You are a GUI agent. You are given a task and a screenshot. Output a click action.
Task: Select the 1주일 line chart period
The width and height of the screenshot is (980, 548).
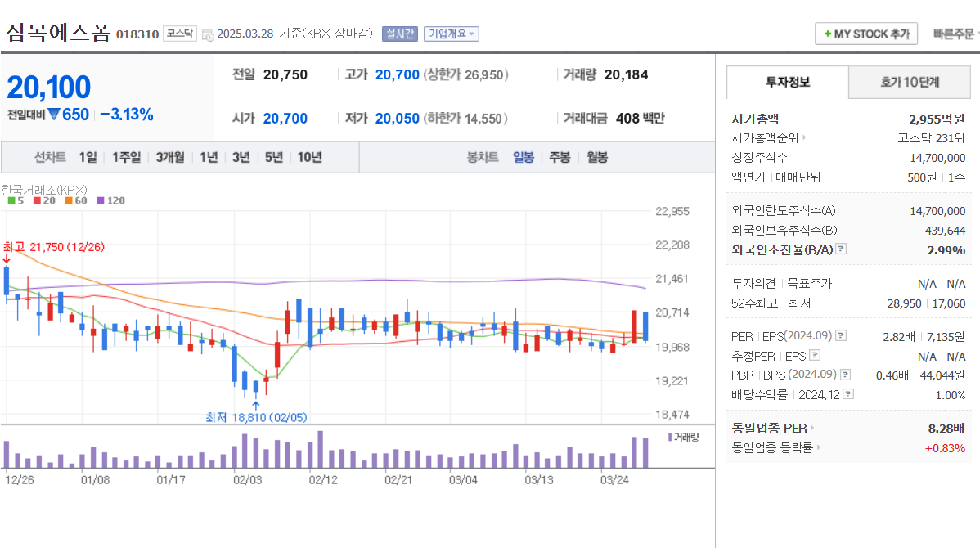pos(126,157)
